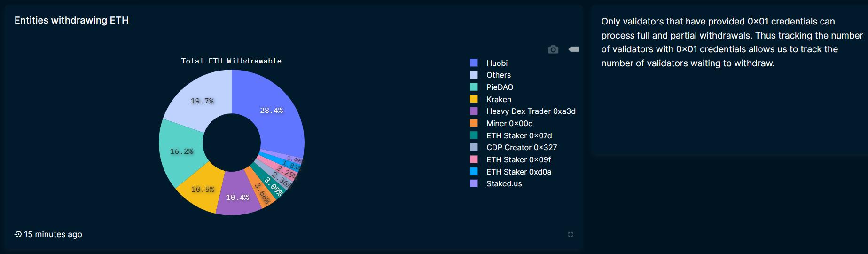Click the Entities withdrawing ETH panel title
The height and width of the screenshot is (254, 868).
click(x=71, y=20)
